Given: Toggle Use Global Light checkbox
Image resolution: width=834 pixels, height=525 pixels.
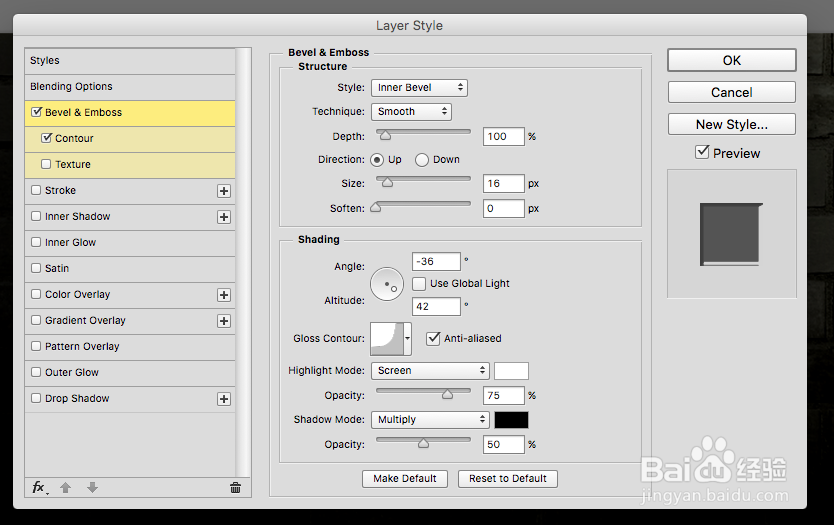Looking at the screenshot, I should [x=419, y=284].
